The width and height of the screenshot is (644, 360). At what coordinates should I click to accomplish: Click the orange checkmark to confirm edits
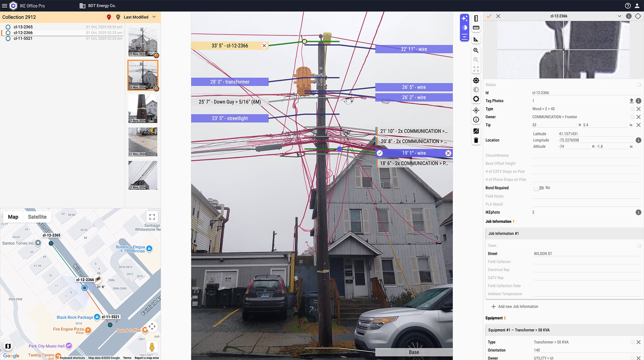pyautogui.click(x=489, y=16)
